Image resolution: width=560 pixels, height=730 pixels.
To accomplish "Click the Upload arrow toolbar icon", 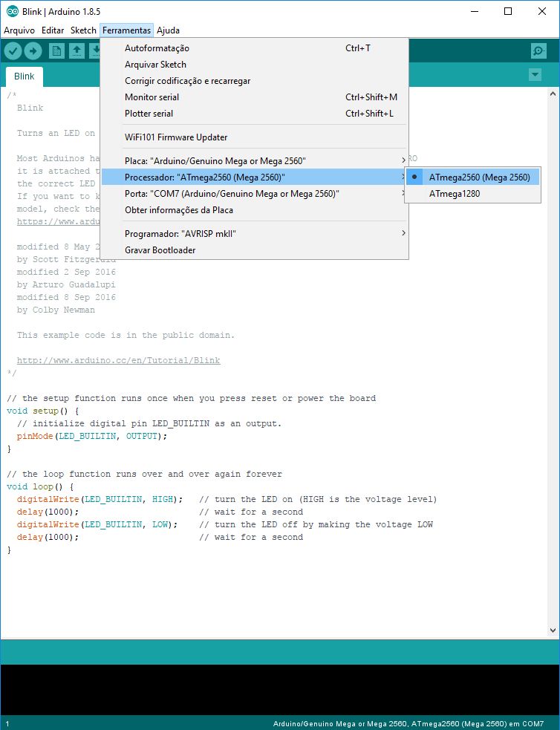I will [33, 51].
